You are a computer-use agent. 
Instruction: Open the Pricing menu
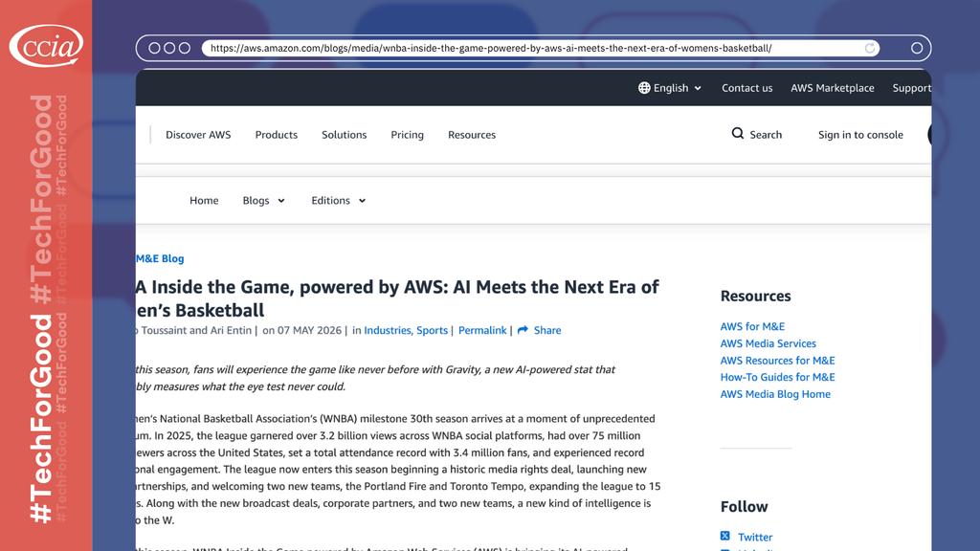tap(408, 135)
